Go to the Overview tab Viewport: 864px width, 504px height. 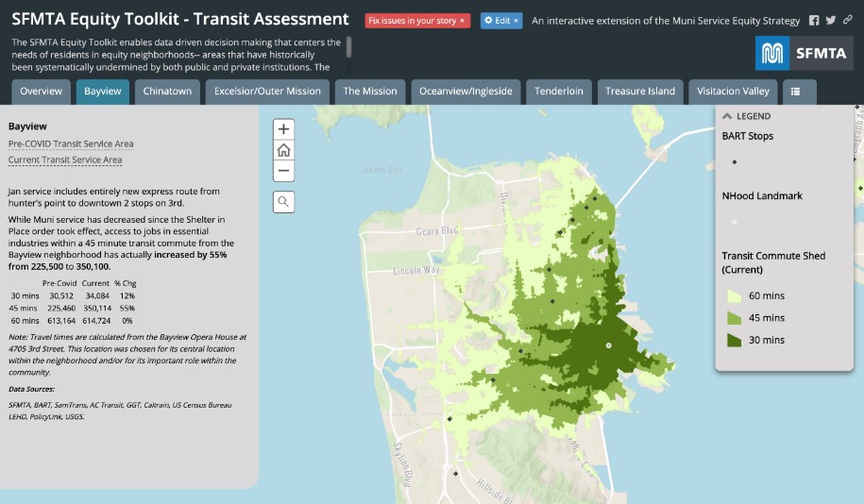(41, 92)
